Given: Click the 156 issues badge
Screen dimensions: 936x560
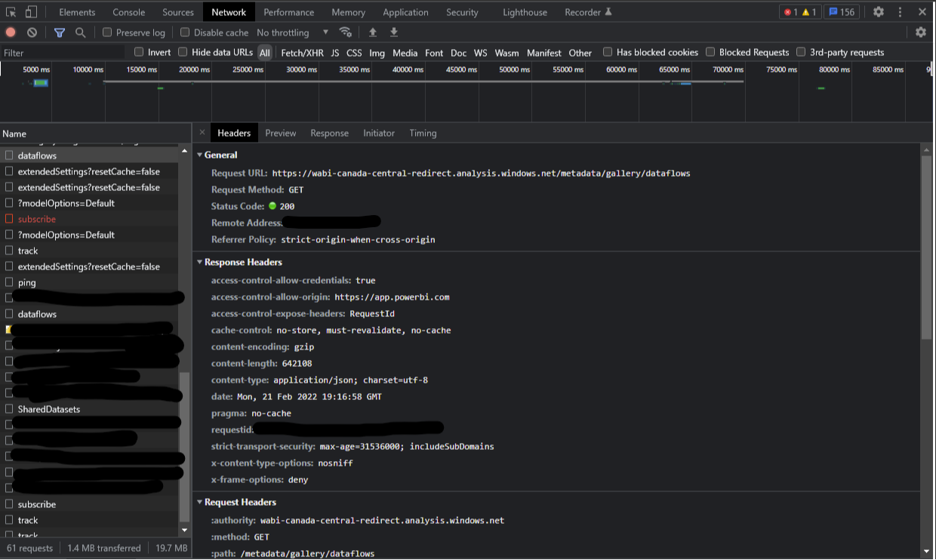Looking at the screenshot, I should pos(841,12).
